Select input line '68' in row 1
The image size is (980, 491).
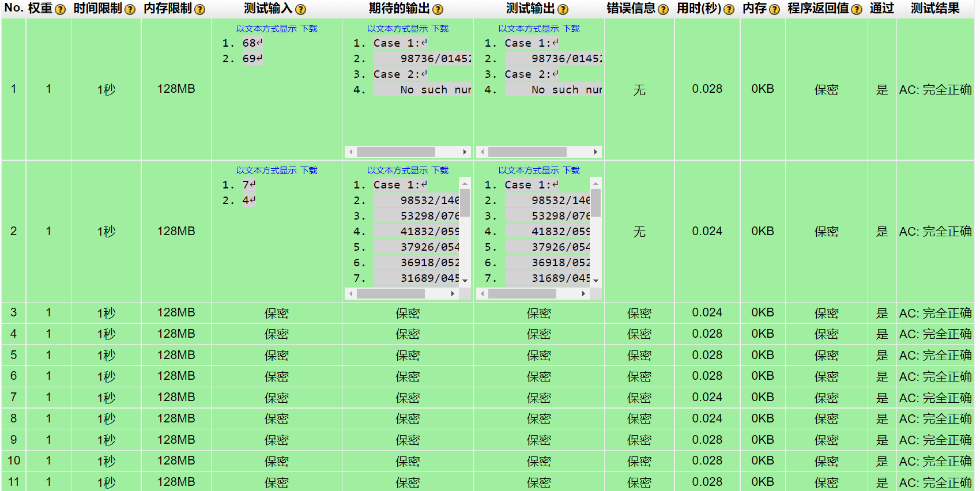pos(252,43)
